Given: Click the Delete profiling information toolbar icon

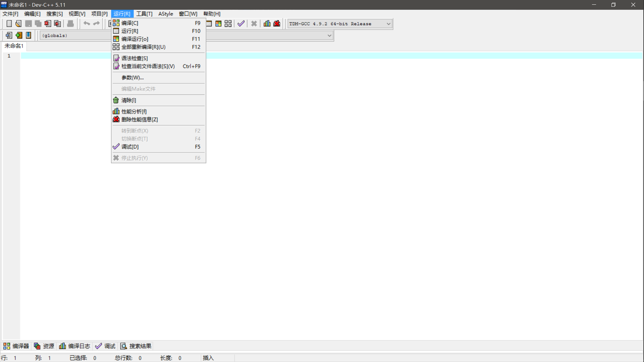Looking at the screenshot, I should [277, 23].
